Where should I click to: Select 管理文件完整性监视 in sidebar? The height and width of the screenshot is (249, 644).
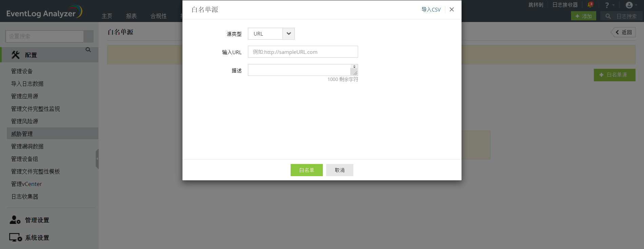(x=36, y=109)
